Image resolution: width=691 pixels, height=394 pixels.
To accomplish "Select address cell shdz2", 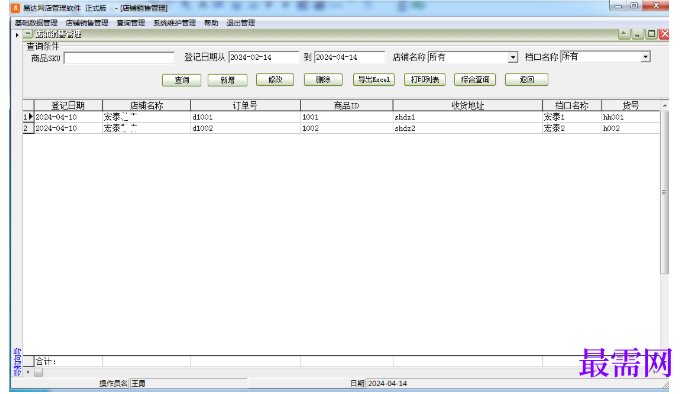I will [x=468, y=128].
